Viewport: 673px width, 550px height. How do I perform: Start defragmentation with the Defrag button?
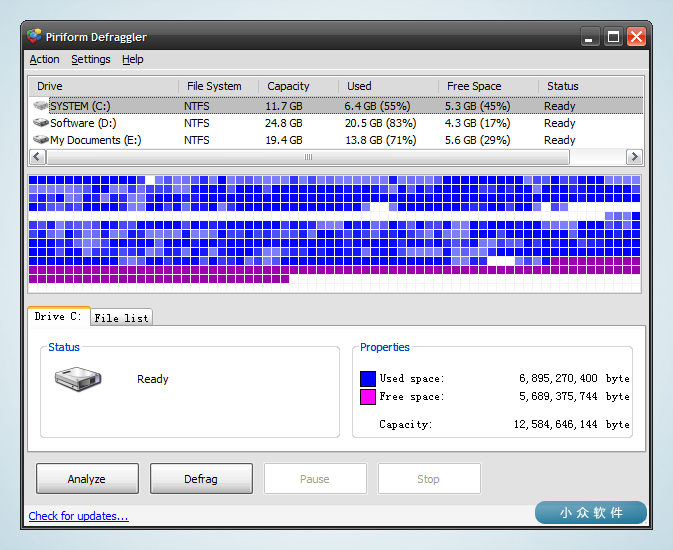pyautogui.click(x=201, y=479)
